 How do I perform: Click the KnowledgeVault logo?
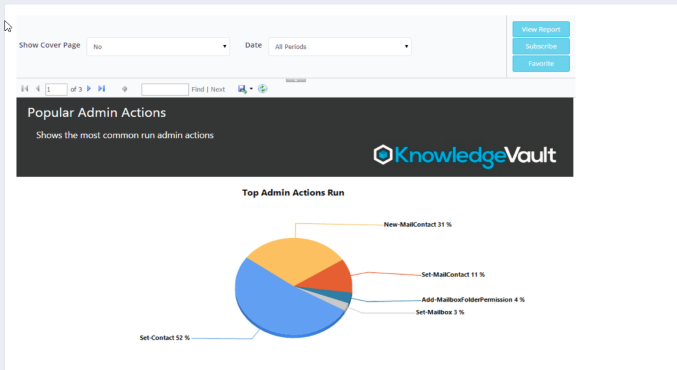click(465, 155)
